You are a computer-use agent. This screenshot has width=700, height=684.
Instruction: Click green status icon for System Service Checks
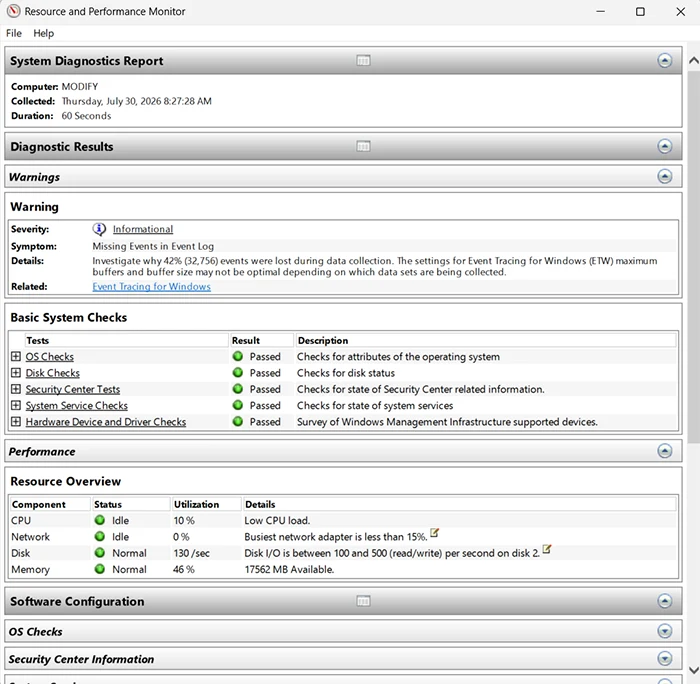point(238,405)
